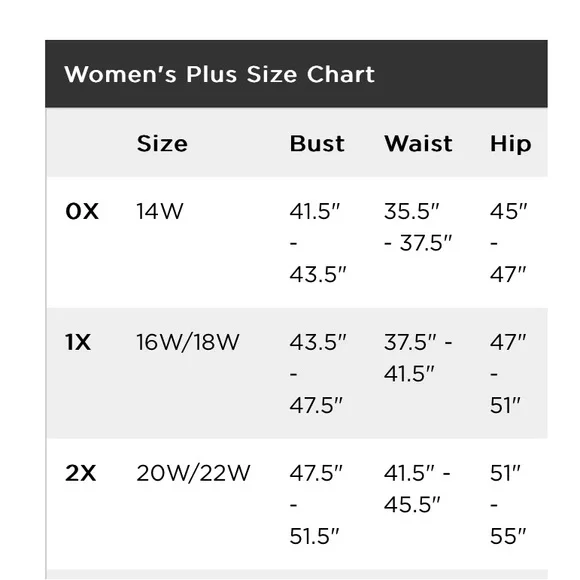Click the Women's Plus Size Chart title
Screen dimensions: 580x580
(x=219, y=74)
